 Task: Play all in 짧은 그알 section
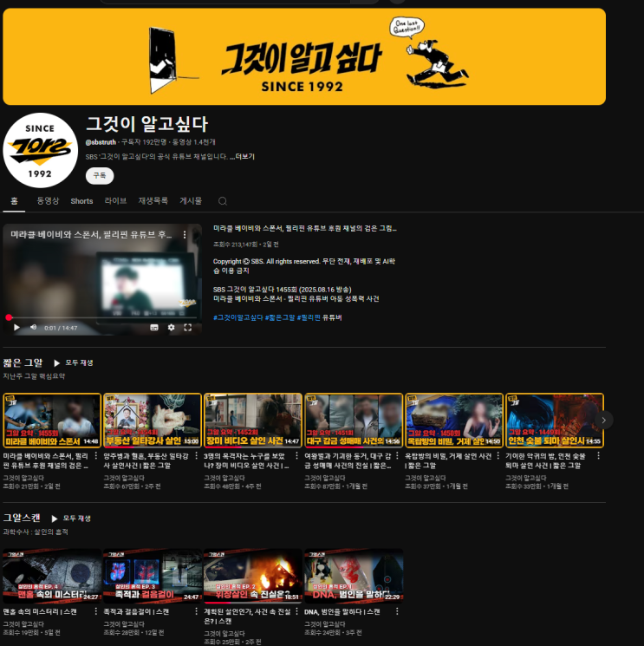tap(74, 363)
